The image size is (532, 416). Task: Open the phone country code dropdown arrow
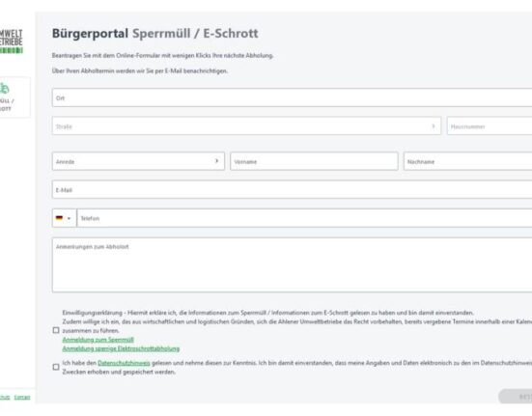coord(69,218)
